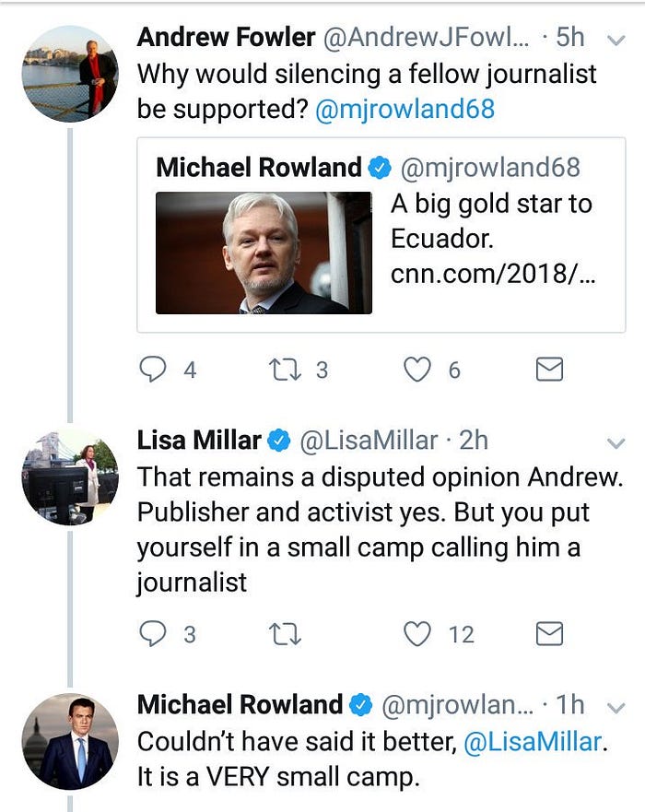Expand options chevron on Andrew Fowler's tweet

(616, 40)
